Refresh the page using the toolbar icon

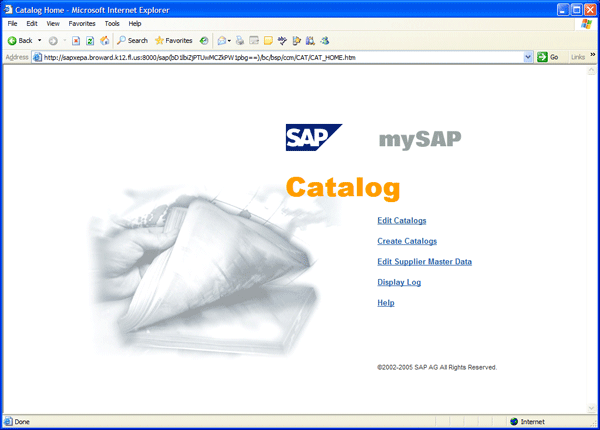coord(90,41)
